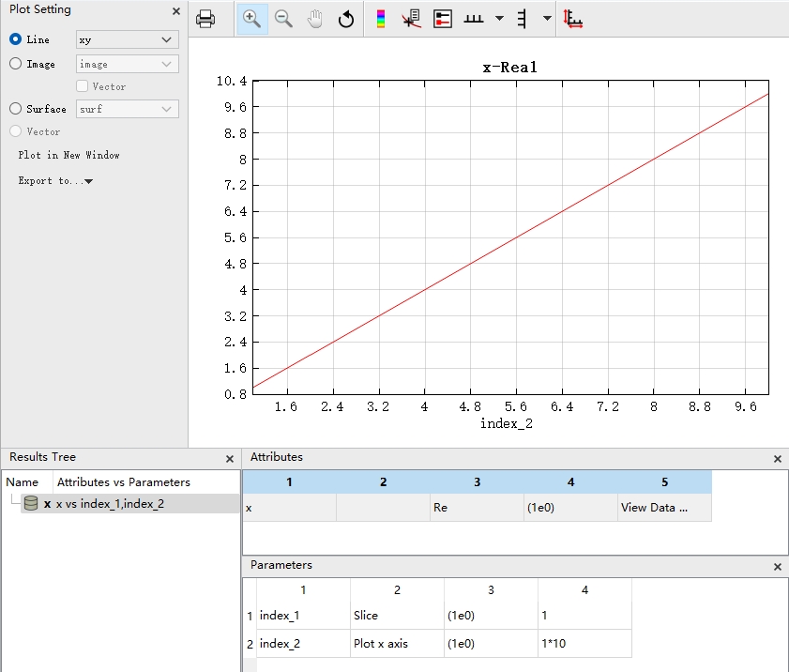Activate the pan hand tool

click(x=315, y=19)
